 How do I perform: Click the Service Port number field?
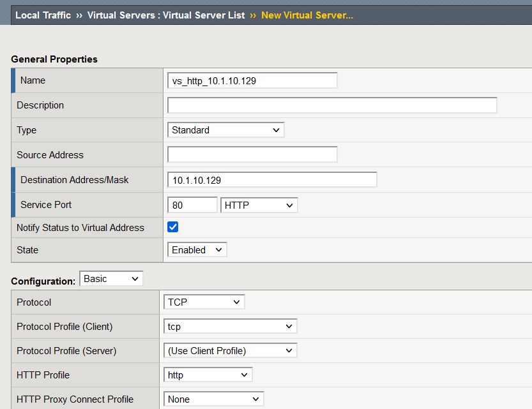[x=192, y=205]
